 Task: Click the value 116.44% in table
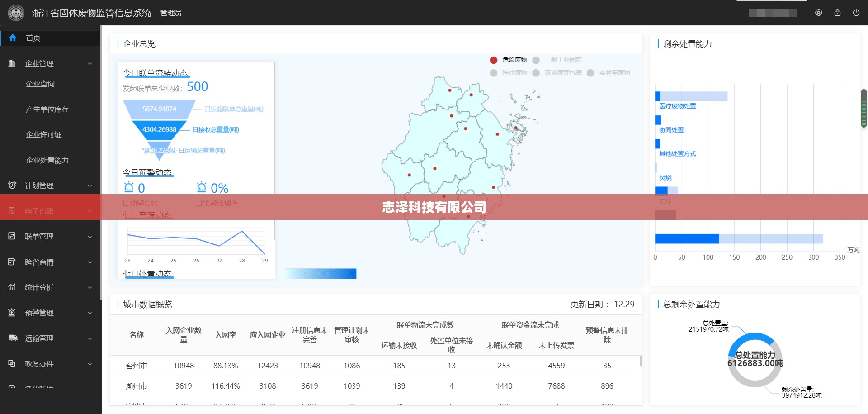click(x=226, y=386)
